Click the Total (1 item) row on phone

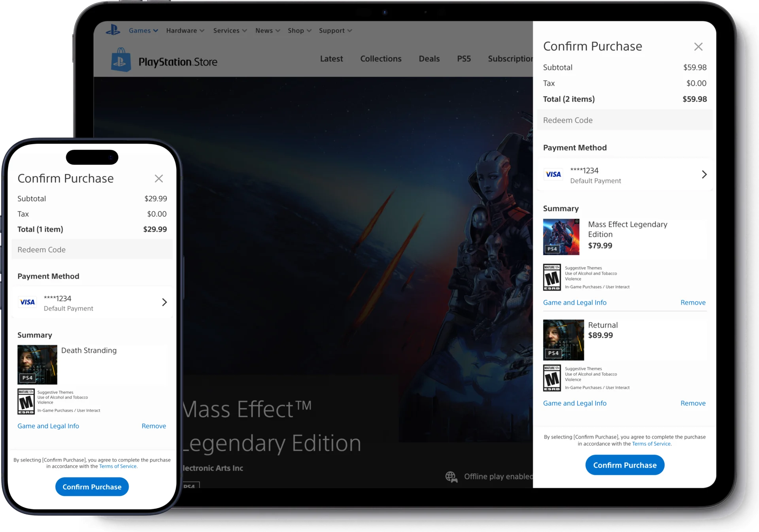tap(92, 229)
